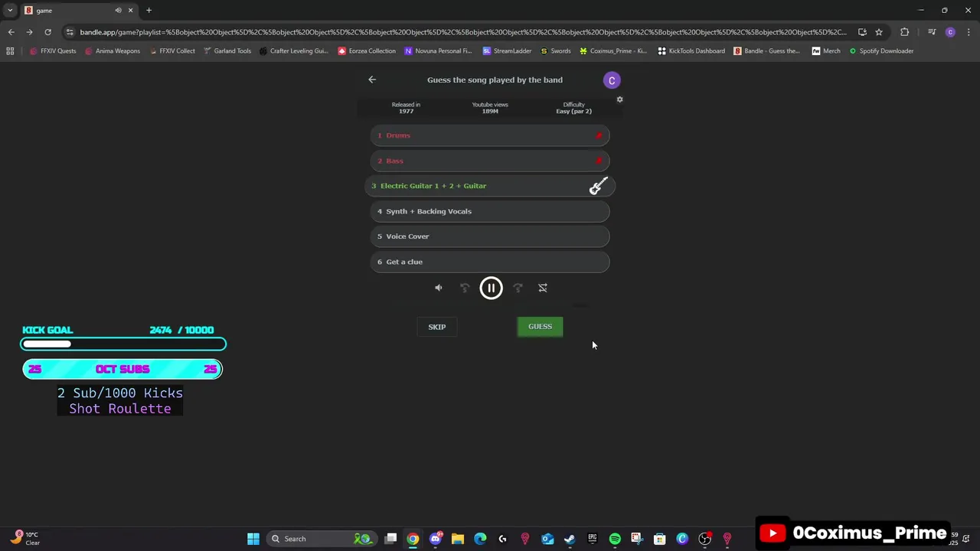
Task: Select the Electric Guitar 1 + 2 + Guitar row
Action: [x=490, y=186]
